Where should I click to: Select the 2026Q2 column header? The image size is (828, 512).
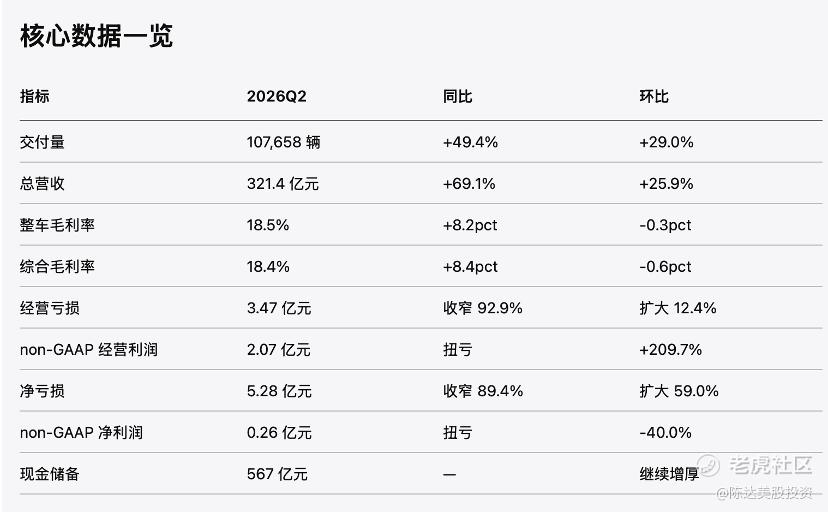coord(277,96)
